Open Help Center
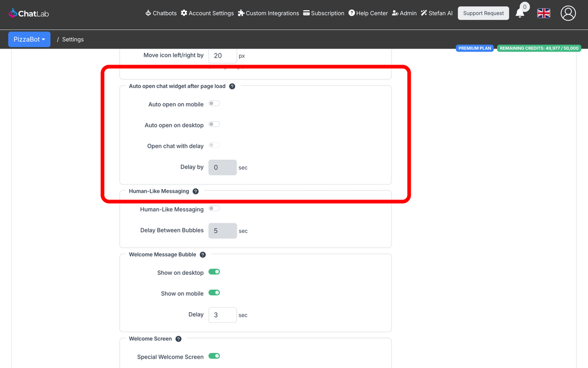This screenshot has height=368, width=588. click(368, 13)
